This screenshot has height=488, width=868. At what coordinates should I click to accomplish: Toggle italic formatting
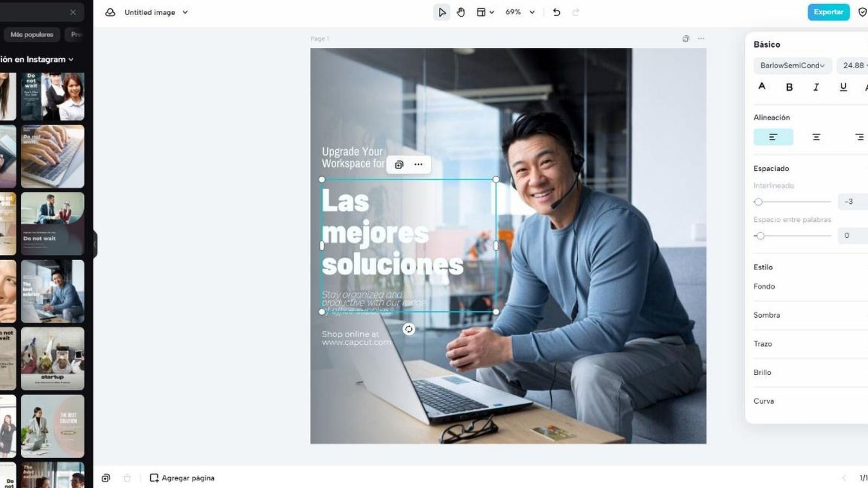(x=816, y=87)
